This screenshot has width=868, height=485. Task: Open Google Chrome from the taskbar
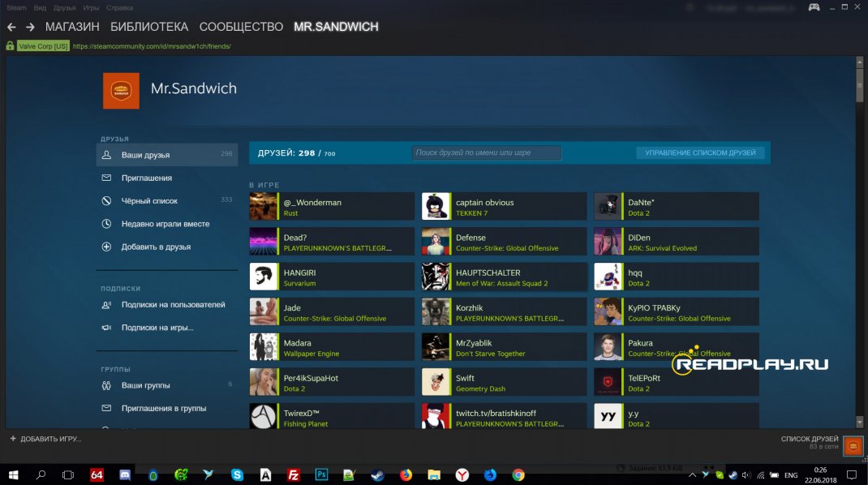(518, 474)
